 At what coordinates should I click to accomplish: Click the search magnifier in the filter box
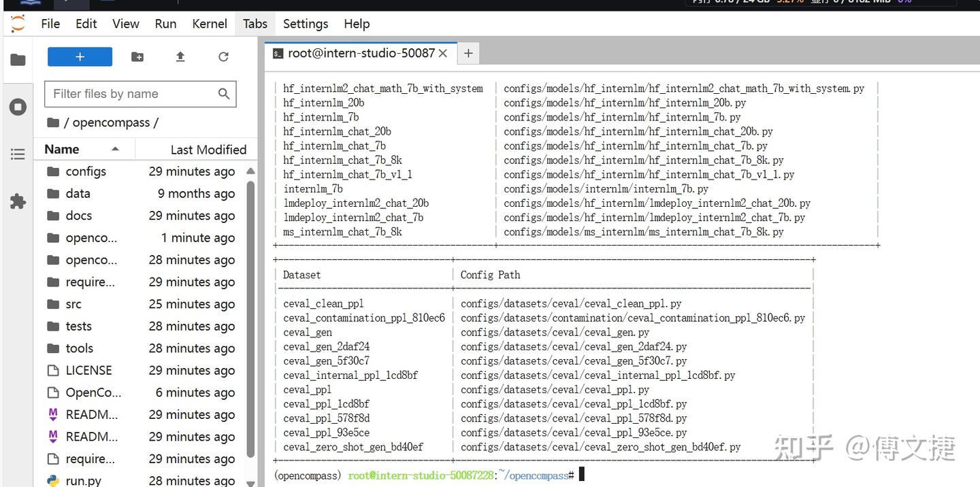[x=223, y=94]
